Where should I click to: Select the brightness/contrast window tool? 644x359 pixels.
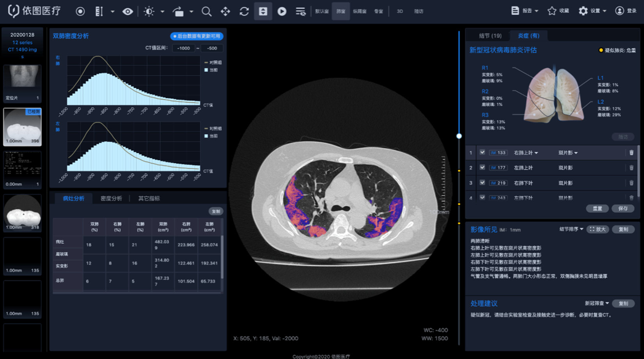coord(149,12)
